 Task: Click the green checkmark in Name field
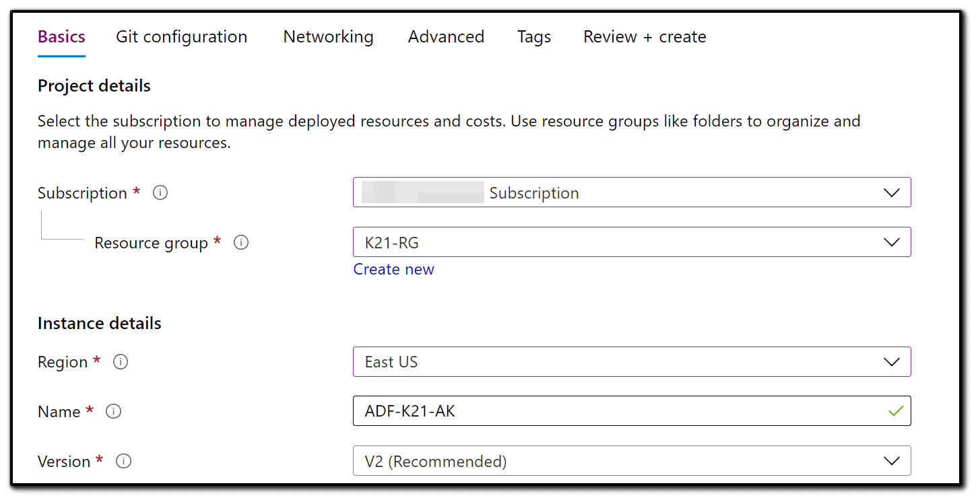click(x=895, y=411)
